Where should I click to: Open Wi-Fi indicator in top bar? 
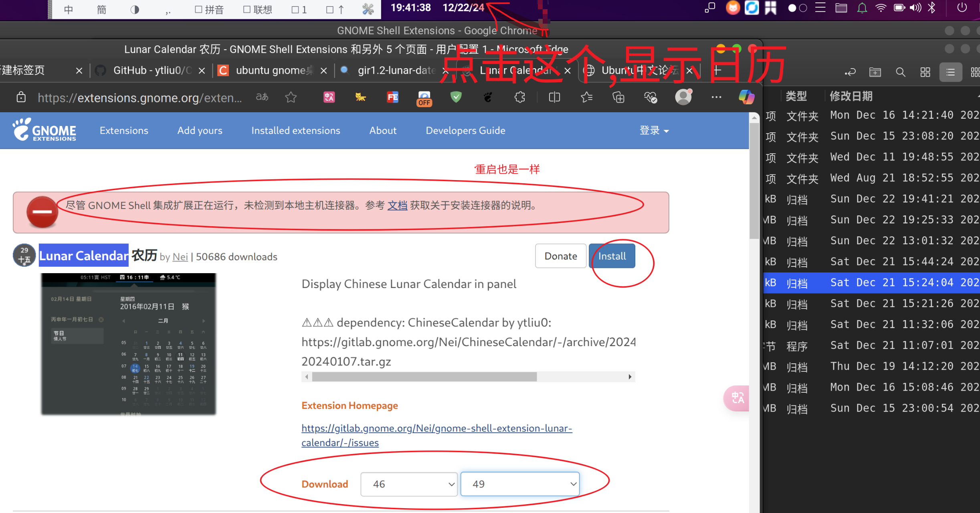coord(881,8)
